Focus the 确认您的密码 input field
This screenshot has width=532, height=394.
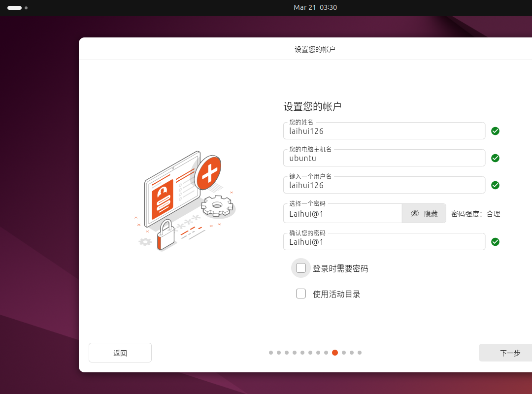pyautogui.click(x=384, y=242)
